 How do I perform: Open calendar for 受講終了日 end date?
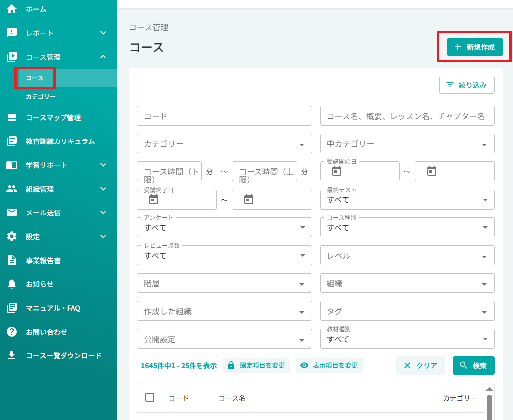pos(249,199)
